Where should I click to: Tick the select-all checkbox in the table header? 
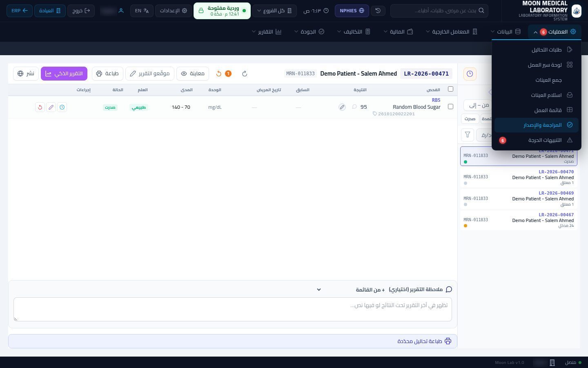(450, 89)
